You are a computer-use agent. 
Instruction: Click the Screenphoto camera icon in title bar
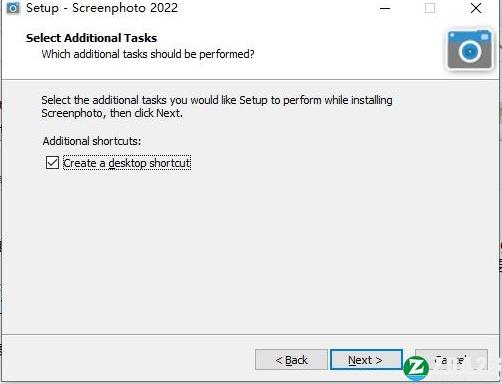coord(13,8)
